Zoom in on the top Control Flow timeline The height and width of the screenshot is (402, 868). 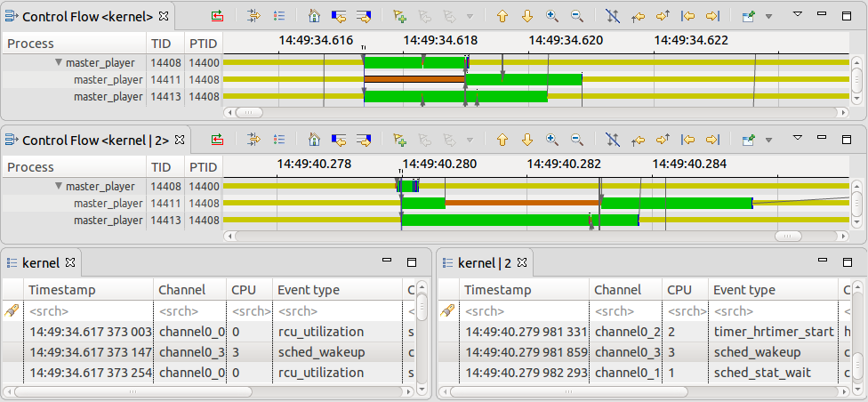tap(552, 16)
